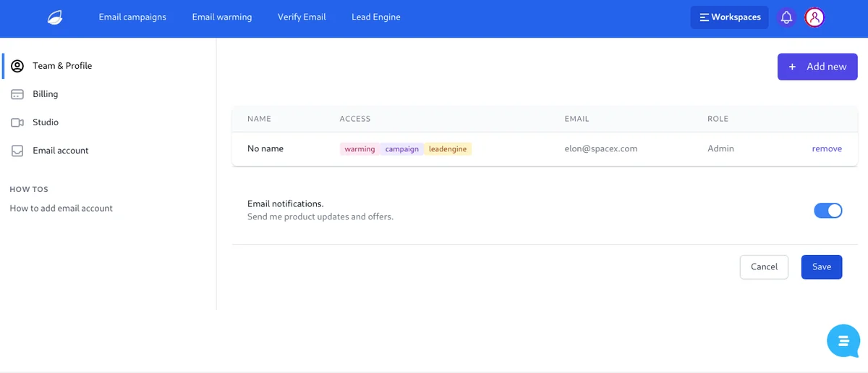Image resolution: width=868 pixels, height=373 pixels.
Task: Open How to add email account link
Action: point(61,209)
